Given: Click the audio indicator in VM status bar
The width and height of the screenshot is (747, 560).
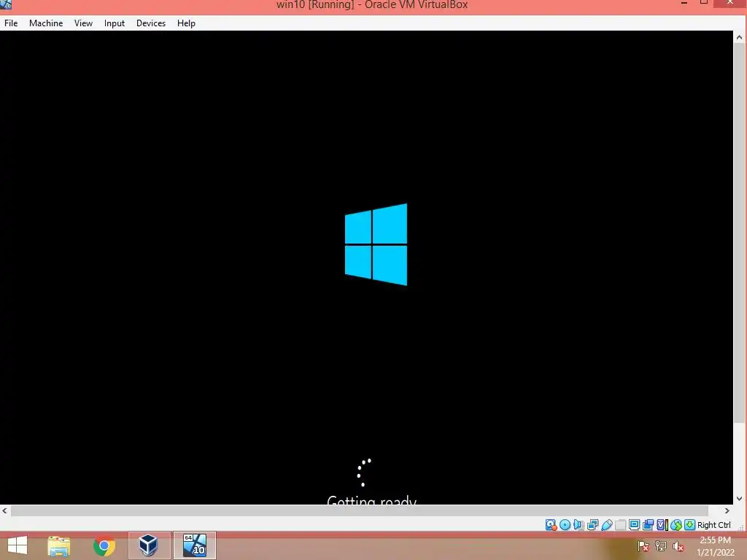Looking at the screenshot, I should pos(578,525).
